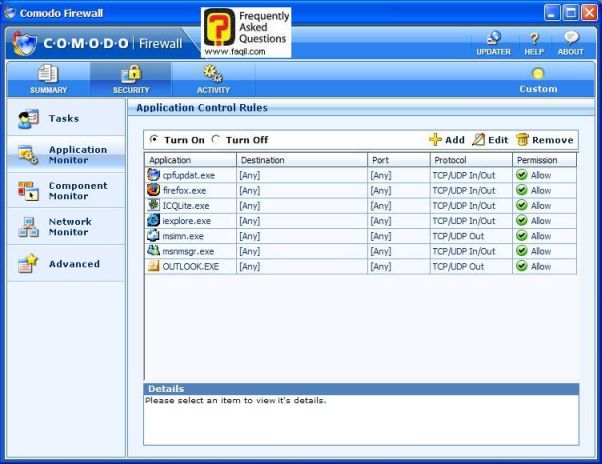
Task: Select Application Monitor in sidebar
Action: click(x=66, y=155)
